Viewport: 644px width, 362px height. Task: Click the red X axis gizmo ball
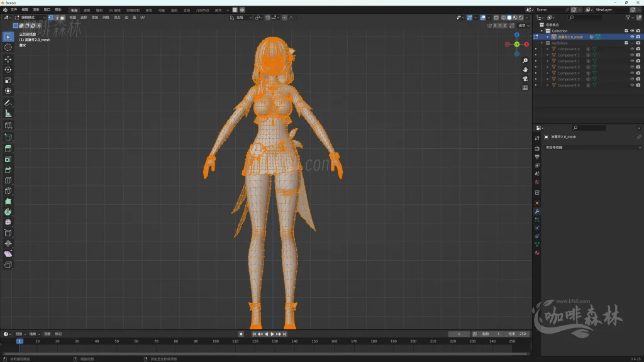click(526, 45)
